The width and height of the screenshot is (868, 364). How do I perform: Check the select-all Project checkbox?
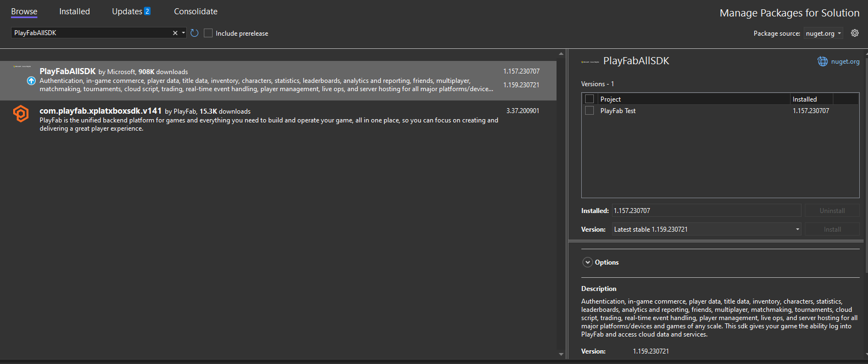tap(589, 99)
